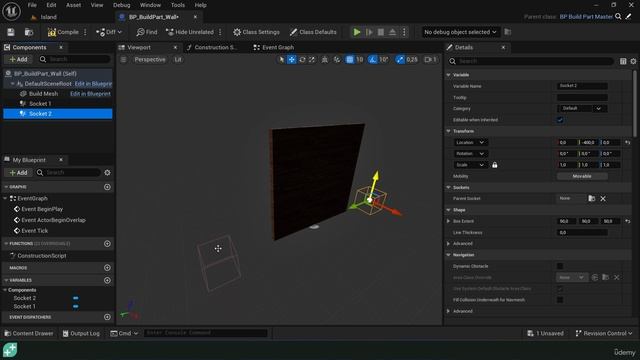This screenshot has width=640, height=360.
Task: Toggle scale snapping in viewport
Action: [x=400, y=60]
